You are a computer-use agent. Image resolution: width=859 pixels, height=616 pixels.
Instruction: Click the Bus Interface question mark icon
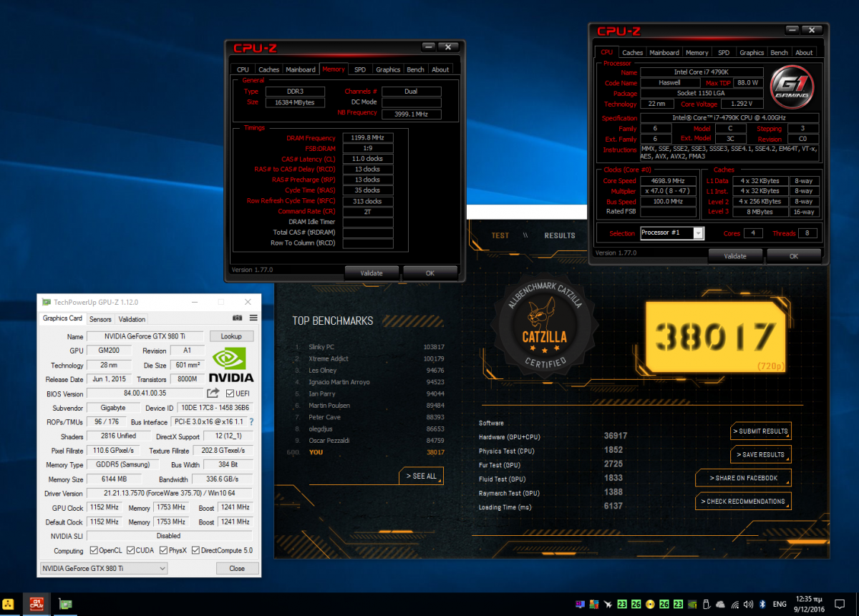251,422
